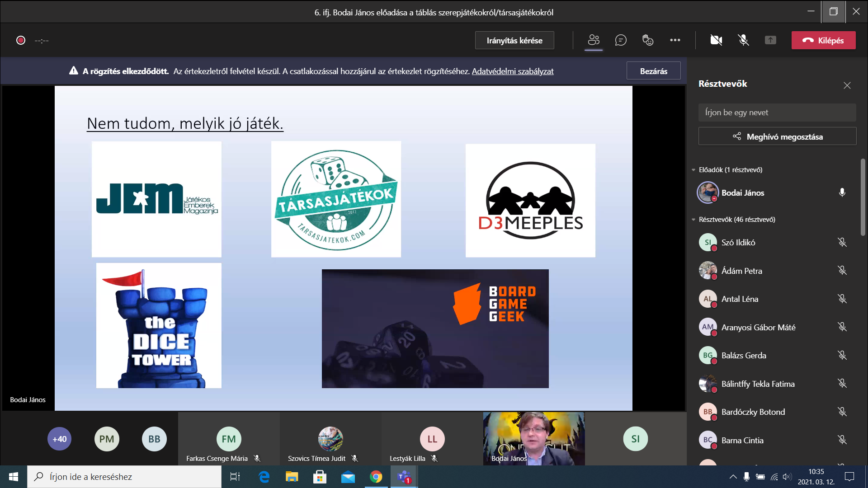Dismiss recording banner with Bezárás

(653, 71)
